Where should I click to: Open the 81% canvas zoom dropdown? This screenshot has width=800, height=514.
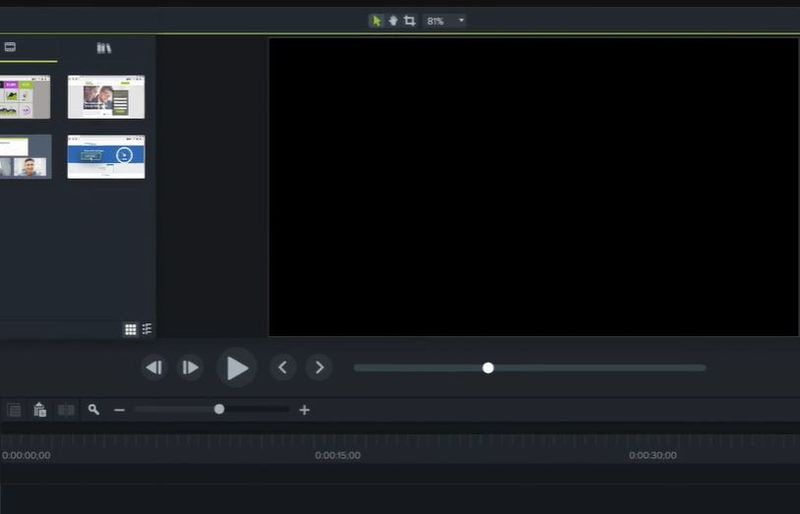coord(444,21)
